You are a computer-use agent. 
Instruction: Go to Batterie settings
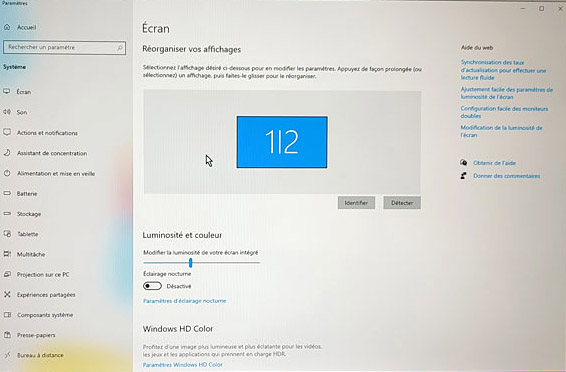click(27, 194)
